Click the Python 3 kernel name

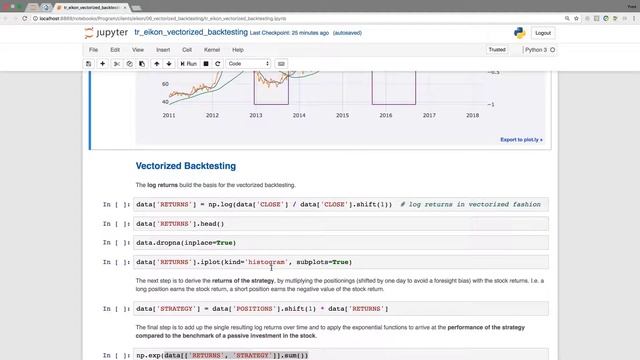click(536, 50)
